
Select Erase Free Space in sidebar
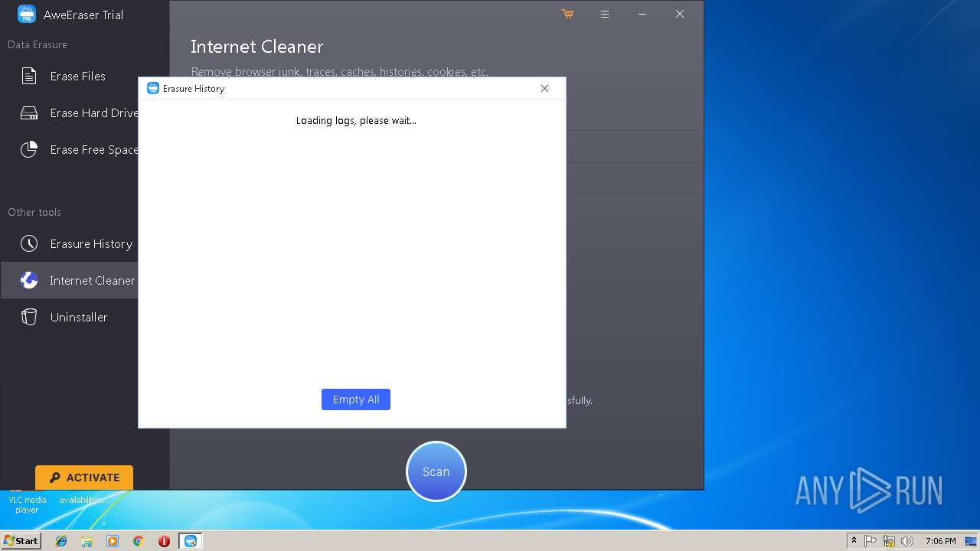coord(69,150)
